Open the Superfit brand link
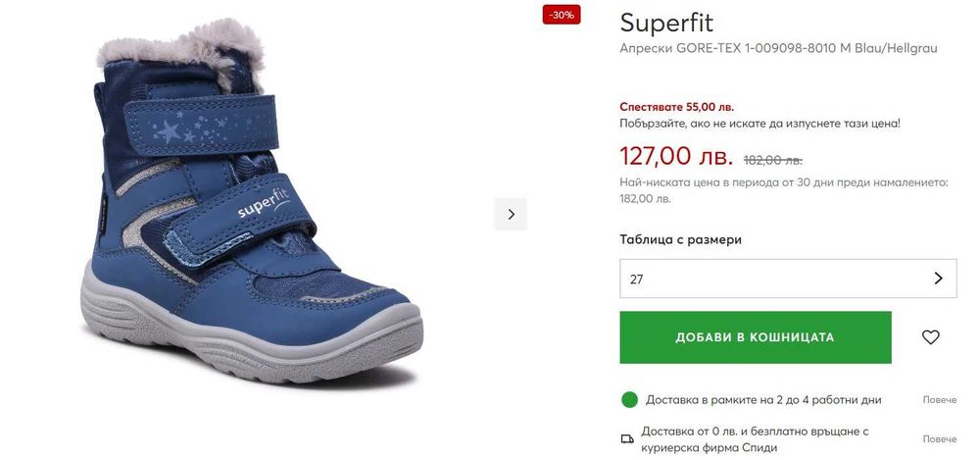980x460 pixels. click(666, 23)
